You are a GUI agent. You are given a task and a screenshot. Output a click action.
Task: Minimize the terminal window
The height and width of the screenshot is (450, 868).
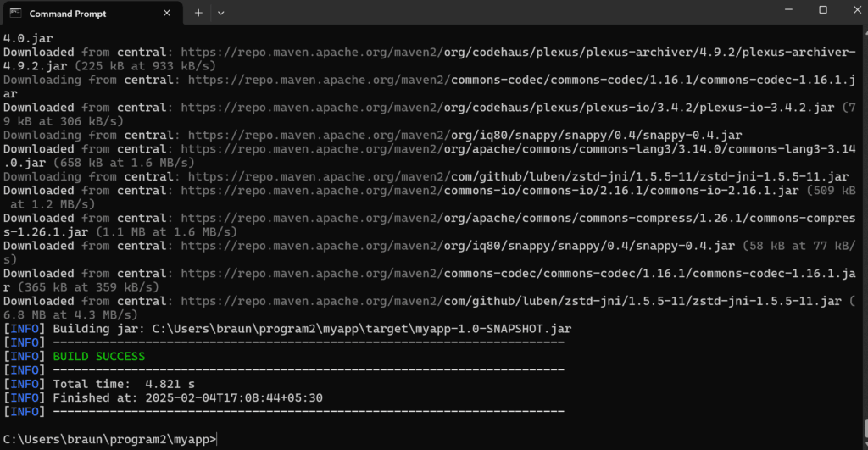782,10
